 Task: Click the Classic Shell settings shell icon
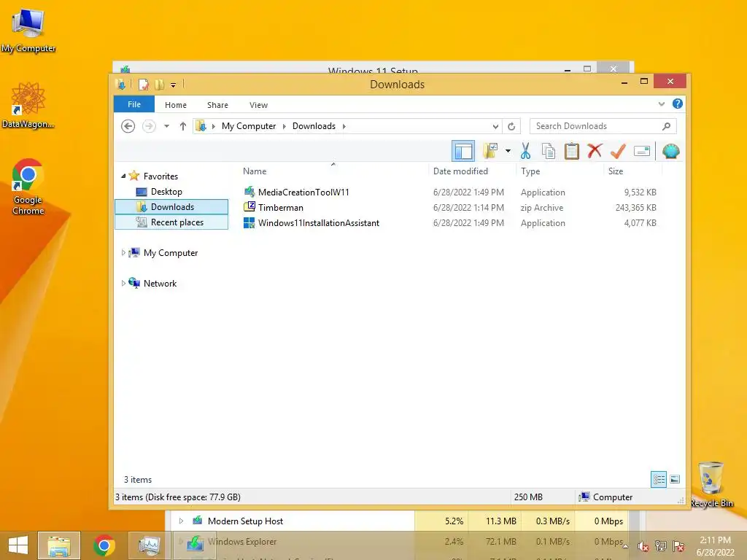pos(670,152)
